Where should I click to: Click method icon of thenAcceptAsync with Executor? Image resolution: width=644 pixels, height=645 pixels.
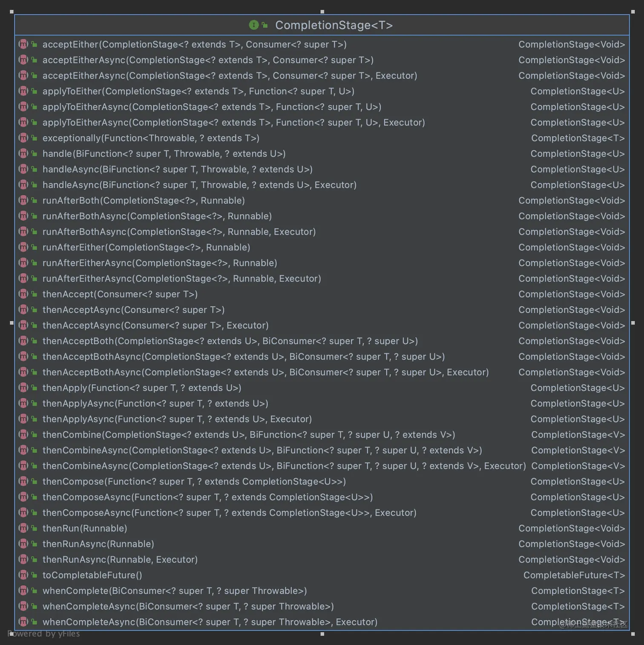(23, 325)
